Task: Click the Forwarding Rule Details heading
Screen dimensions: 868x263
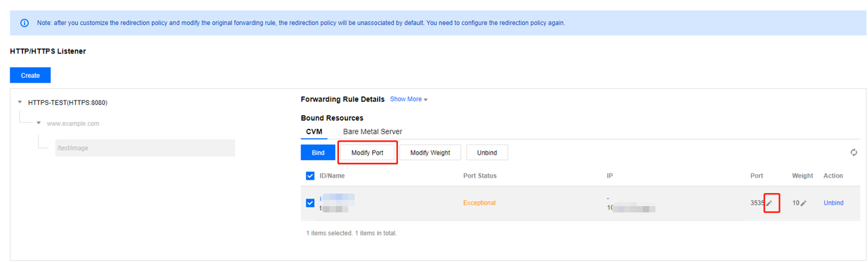Action: click(x=342, y=99)
